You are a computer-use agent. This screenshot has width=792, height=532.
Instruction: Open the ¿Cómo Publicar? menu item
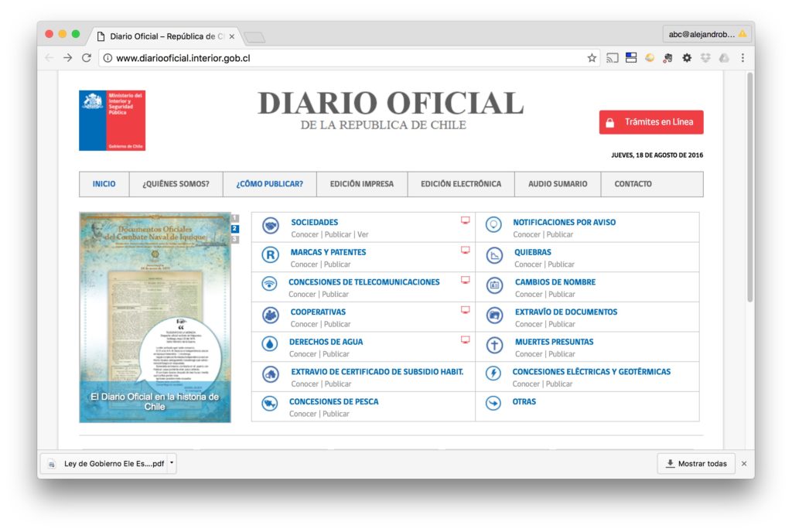270,184
